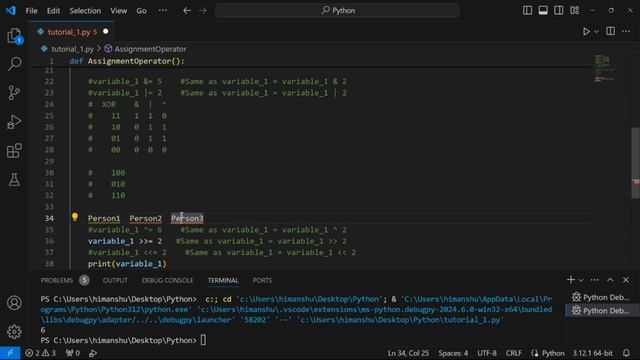
Task: Switch to the PROBLEMS tab
Action: pyautogui.click(x=56, y=280)
